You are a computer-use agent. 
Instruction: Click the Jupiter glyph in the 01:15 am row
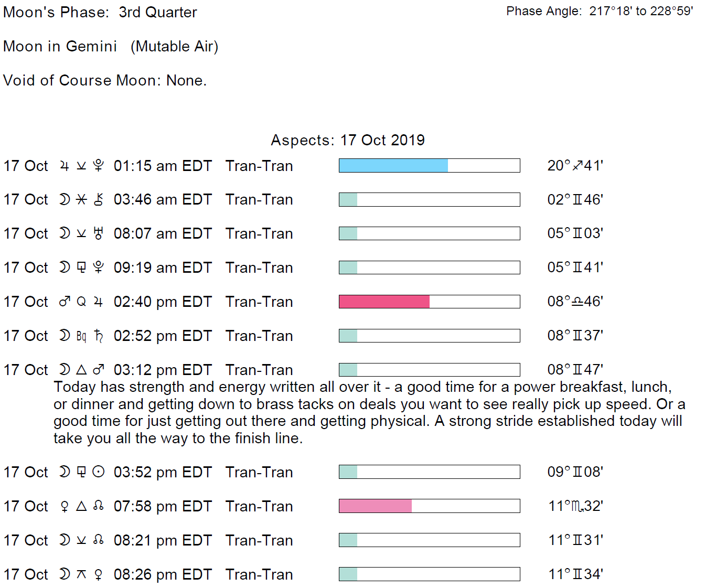click(65, 166)
